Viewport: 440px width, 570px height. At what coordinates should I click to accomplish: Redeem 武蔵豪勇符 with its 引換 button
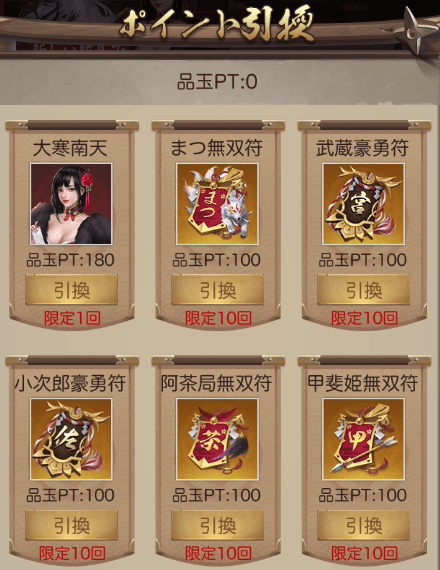coord(364,290)
